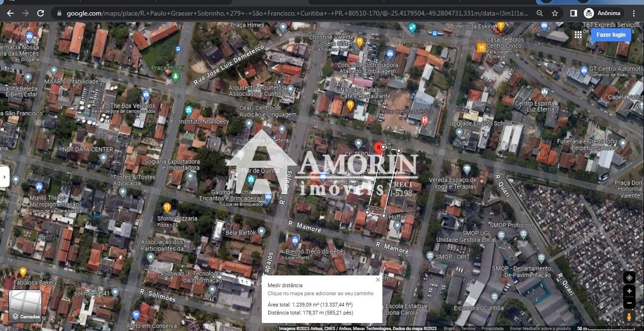Viewport: 644px width, 331px height.
Task: Zoom in with the plus button
Action: (629, 291)
